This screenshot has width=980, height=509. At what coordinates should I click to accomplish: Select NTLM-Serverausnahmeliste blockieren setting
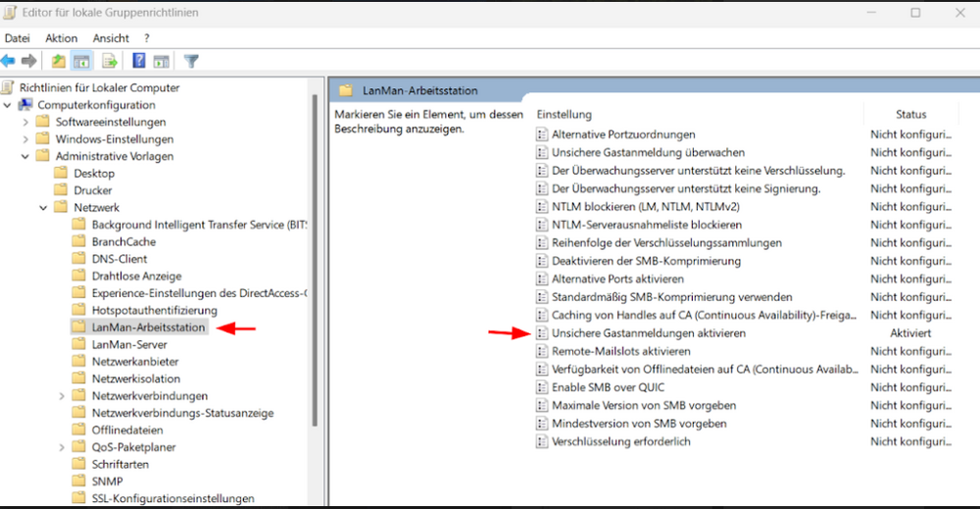(647, 226)
